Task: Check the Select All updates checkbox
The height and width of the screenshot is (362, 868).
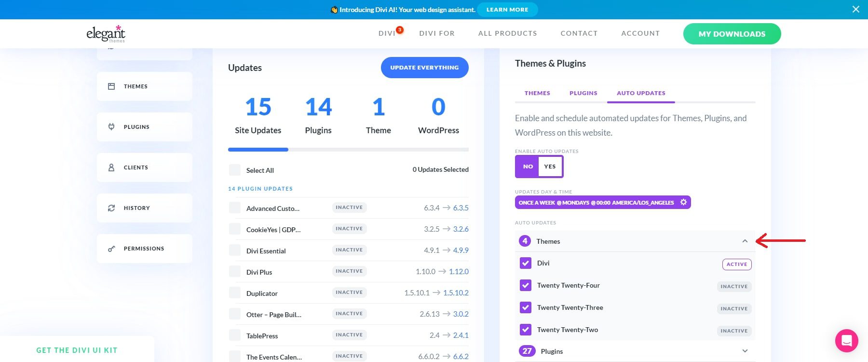Action: point(235,170)
